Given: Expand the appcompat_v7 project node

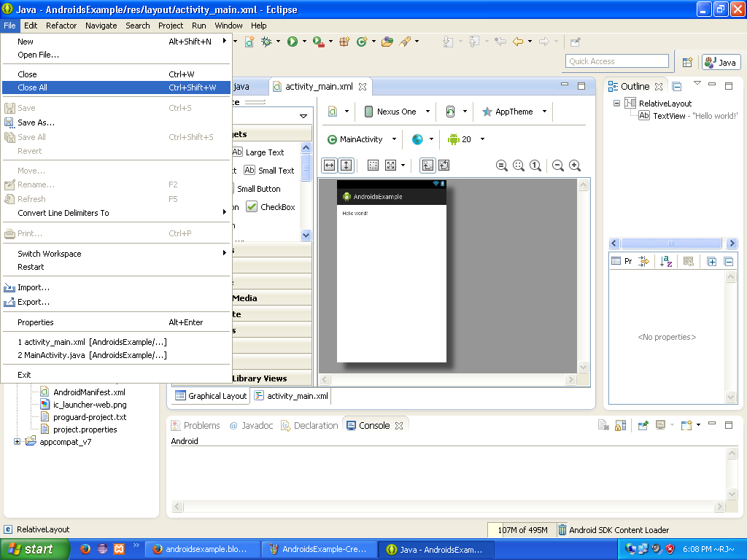Looking at the screenshot, I should pos(18,441).
